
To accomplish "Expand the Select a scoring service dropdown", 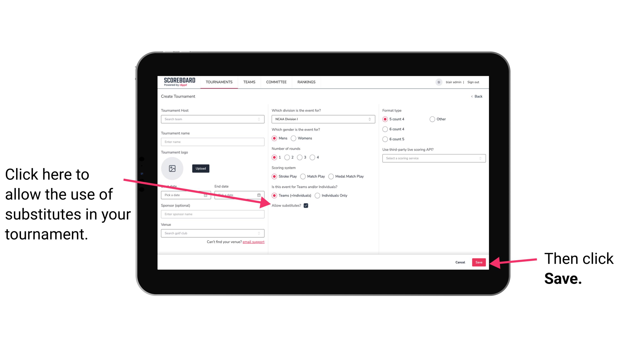I will tap(432, 158).
